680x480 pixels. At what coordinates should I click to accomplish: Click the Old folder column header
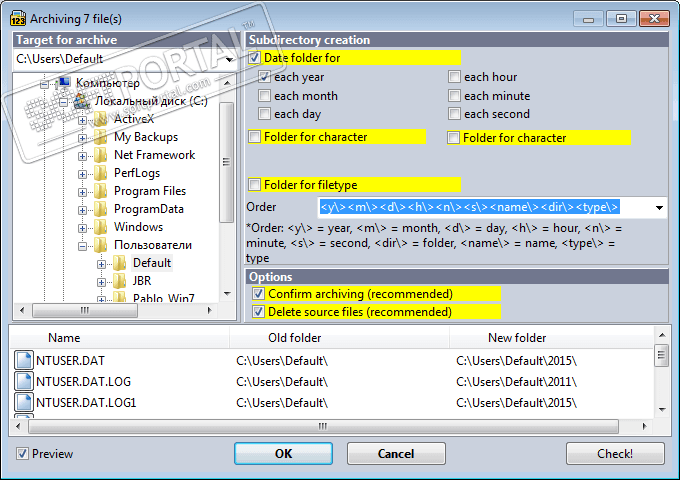point(339,338)
